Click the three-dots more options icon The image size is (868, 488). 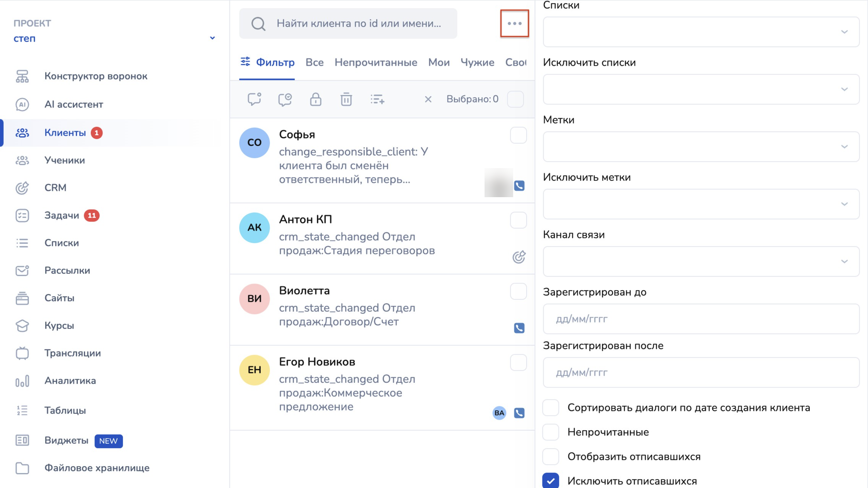point(514,23)
